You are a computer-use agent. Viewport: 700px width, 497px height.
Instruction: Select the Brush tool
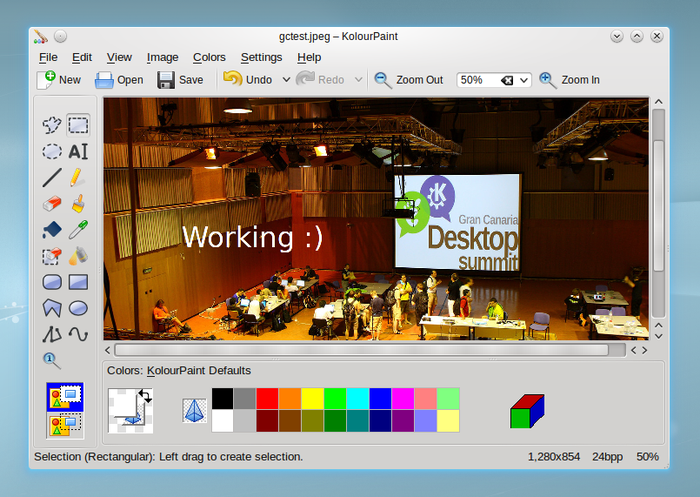pyautogui.click(x=78, y=204)
